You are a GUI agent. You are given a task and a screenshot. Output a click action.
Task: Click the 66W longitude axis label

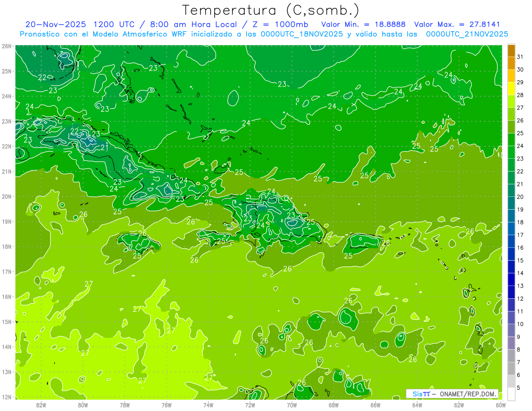(x=376, y=405)
